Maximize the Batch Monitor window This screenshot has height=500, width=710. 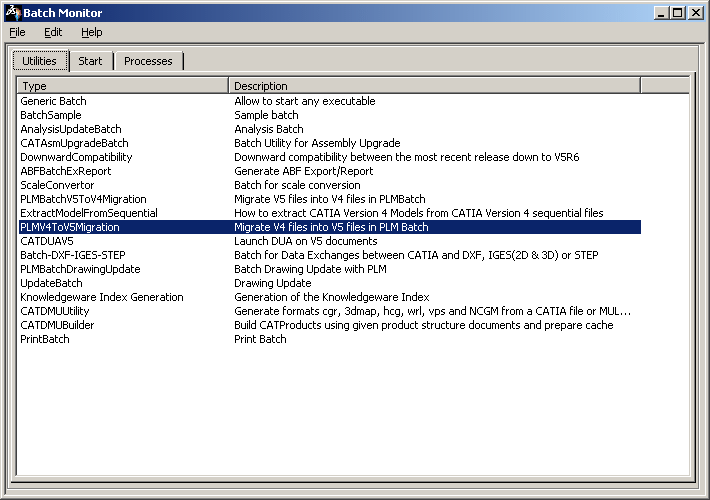pos(677,13)
